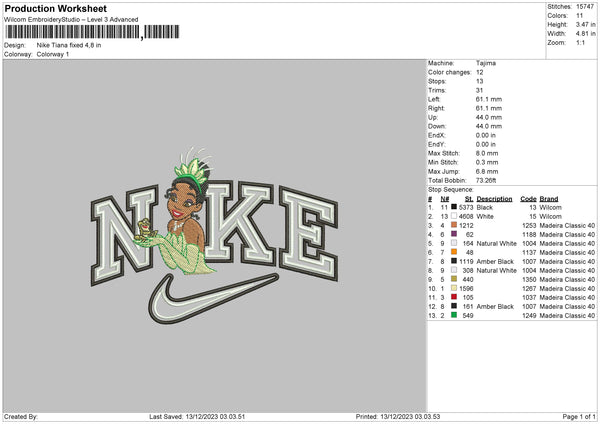Click the Min Stitch value 0.3 mm
600x424 pixels.
[x=487, y=162]
